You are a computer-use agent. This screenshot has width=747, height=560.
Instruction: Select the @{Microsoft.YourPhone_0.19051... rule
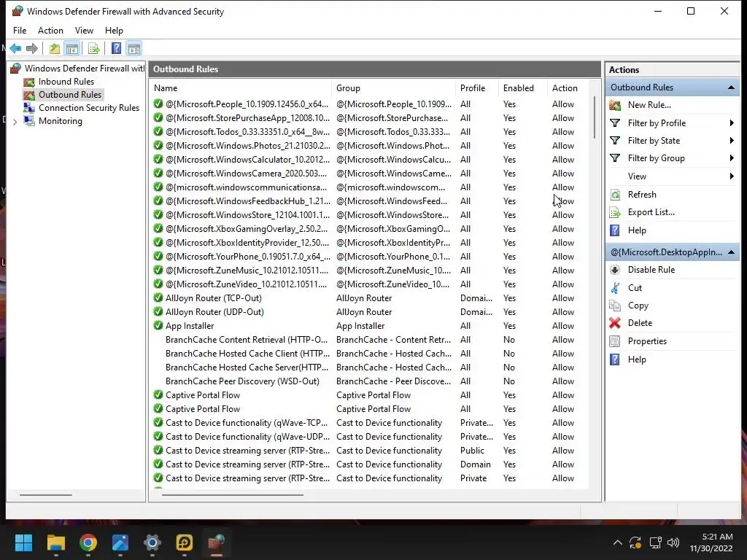pos(370,257)
